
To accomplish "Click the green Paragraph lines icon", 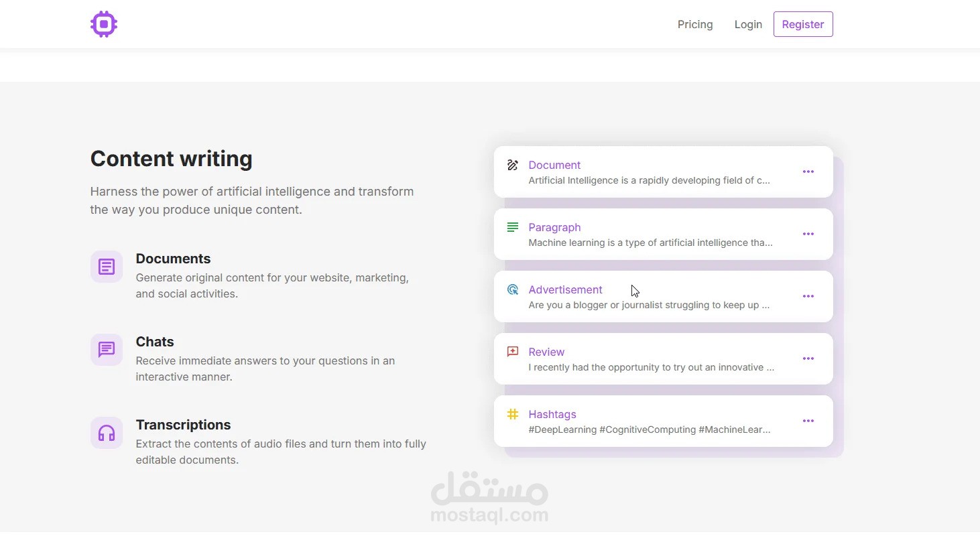I will [513, 227].
